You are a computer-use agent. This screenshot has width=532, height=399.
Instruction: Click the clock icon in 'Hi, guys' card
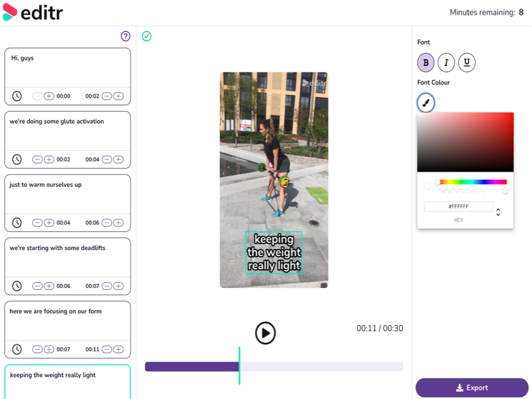(x=17, y=96)
